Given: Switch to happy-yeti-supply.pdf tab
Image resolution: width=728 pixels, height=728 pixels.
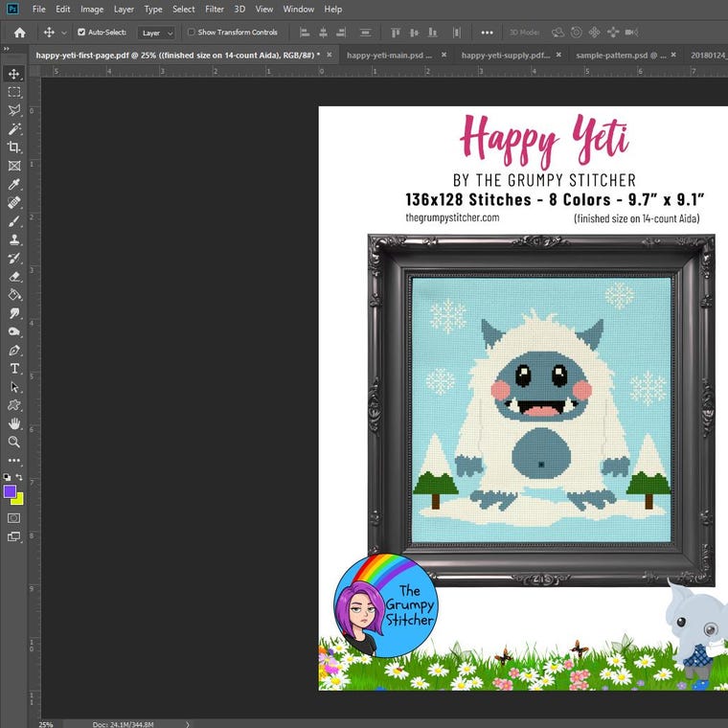Looking at the screenshot, I should coord(506,55).
